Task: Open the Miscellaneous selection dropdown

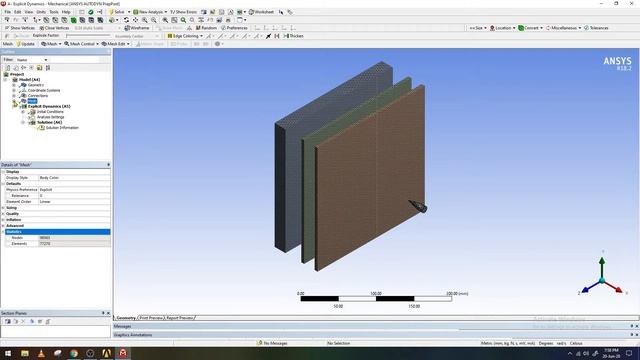Action: 564,28
